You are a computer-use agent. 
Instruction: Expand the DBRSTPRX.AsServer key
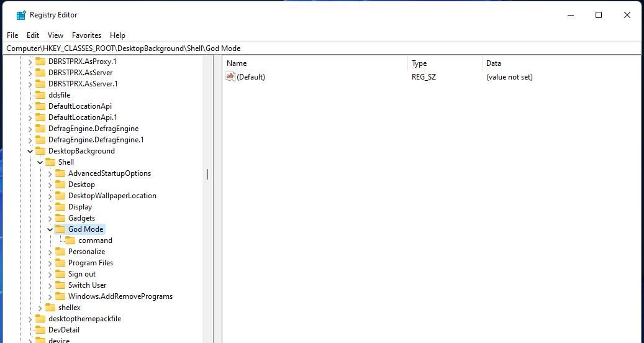(x=30, y=73)
